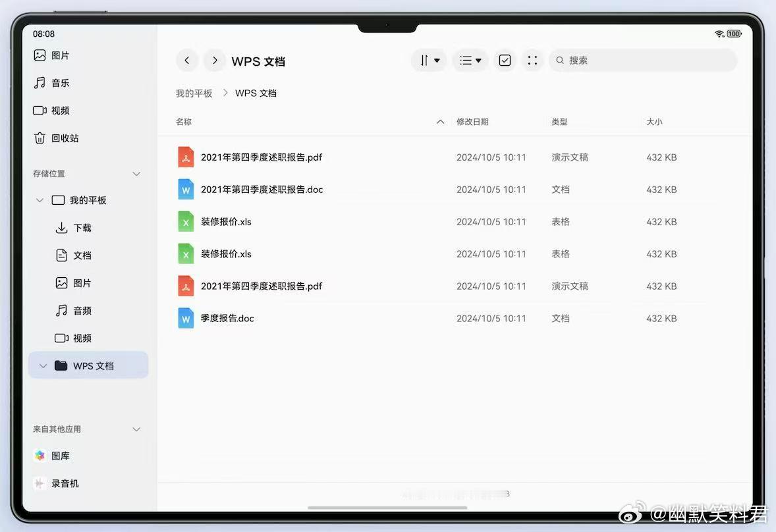Go back with the left arrow button
The width and height of the screenshot is (776, 532).
187,61
